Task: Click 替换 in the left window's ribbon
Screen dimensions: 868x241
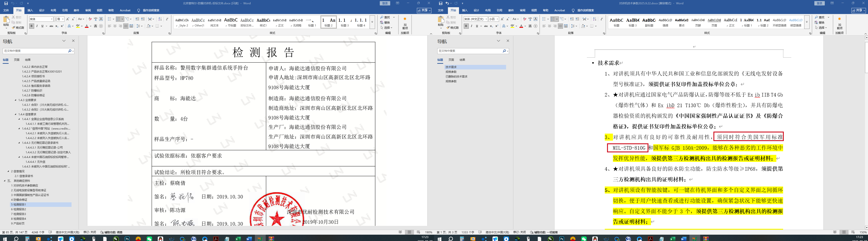Action: pyautogui.click(x=385, y=23)
